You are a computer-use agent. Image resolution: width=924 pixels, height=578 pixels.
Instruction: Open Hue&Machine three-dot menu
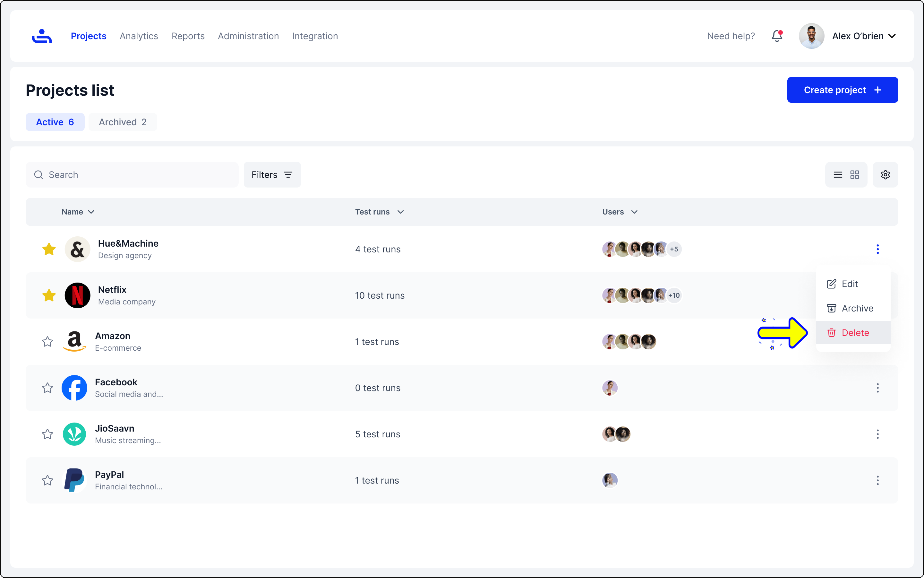(877, 249)
